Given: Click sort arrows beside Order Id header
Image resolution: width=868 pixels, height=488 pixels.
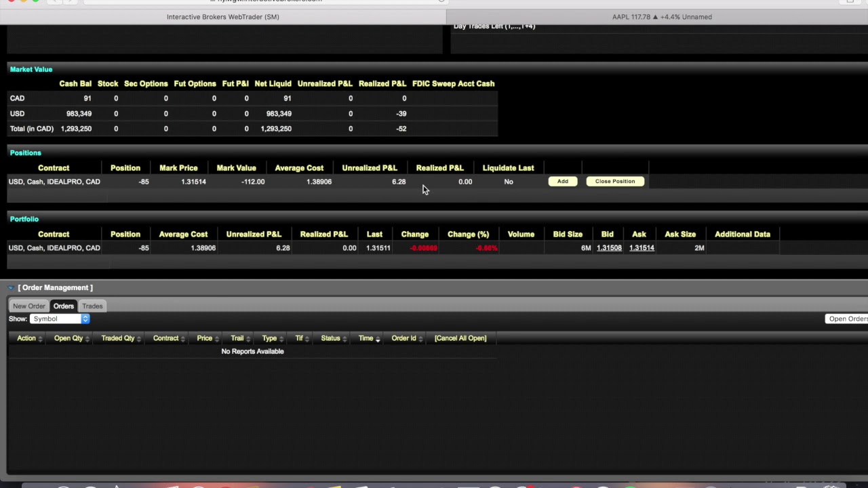Looking at the screenshot, I should click(x=421, y=338).
